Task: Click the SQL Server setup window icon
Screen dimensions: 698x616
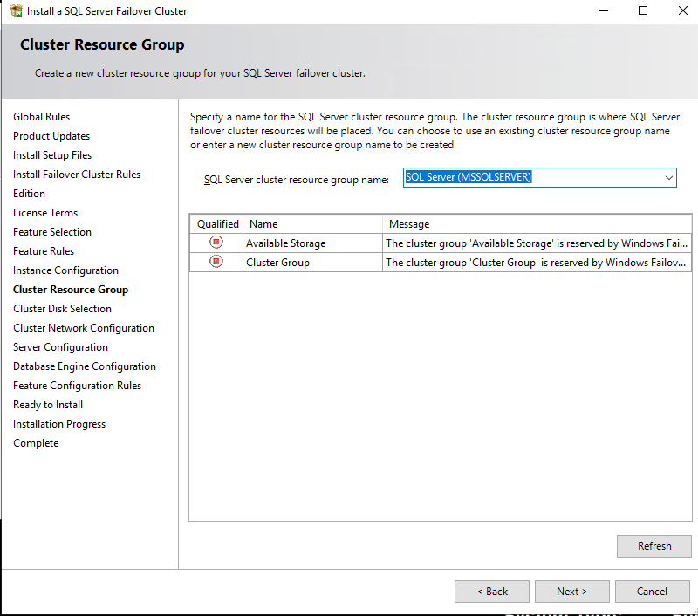Action: tap(16, 11)
